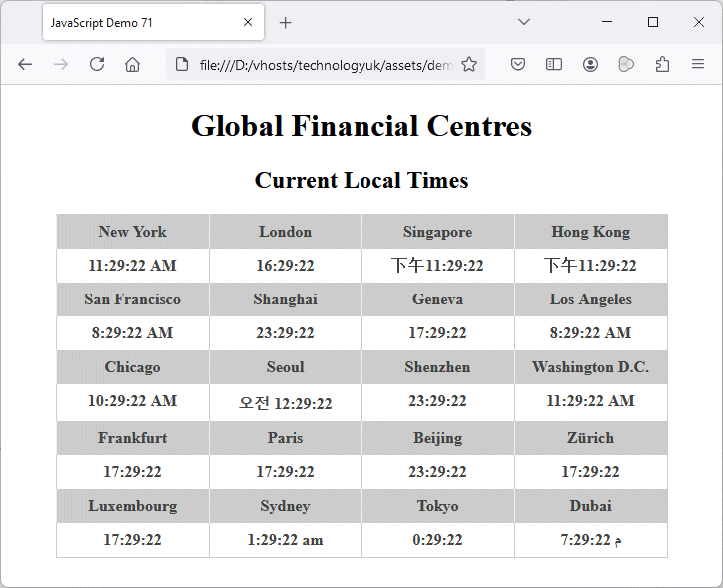Select the JavaScript Demo 71 tab

pos(153,22)
